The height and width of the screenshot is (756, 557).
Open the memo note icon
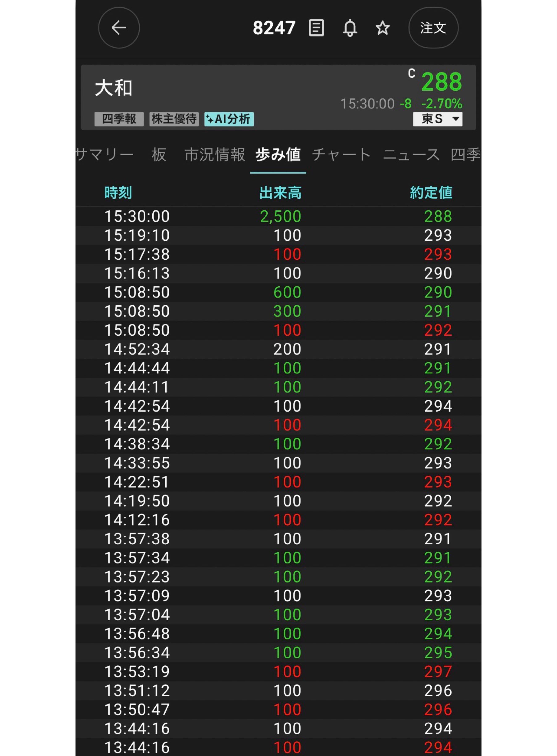tap(316, 28)
